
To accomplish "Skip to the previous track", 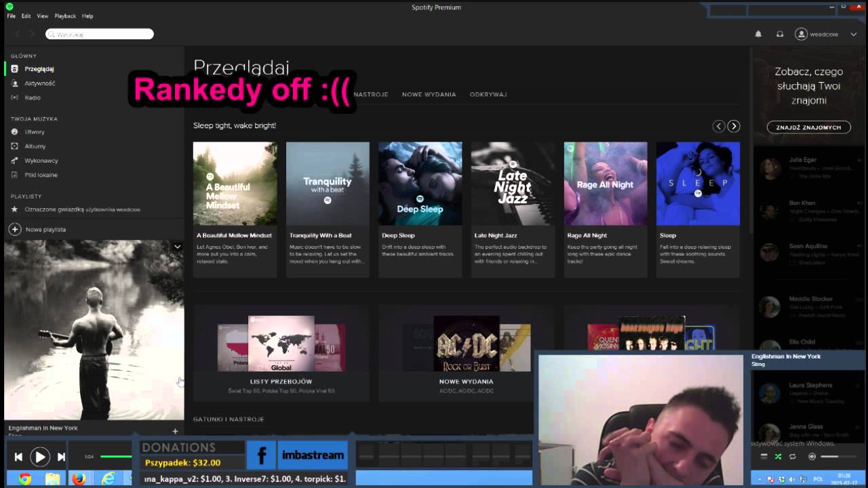I will coord(18,457).
